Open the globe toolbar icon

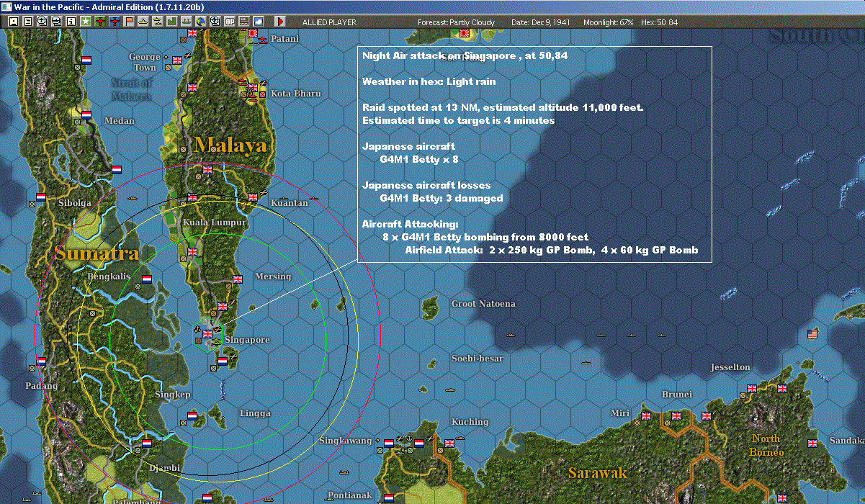click(200, 22)
